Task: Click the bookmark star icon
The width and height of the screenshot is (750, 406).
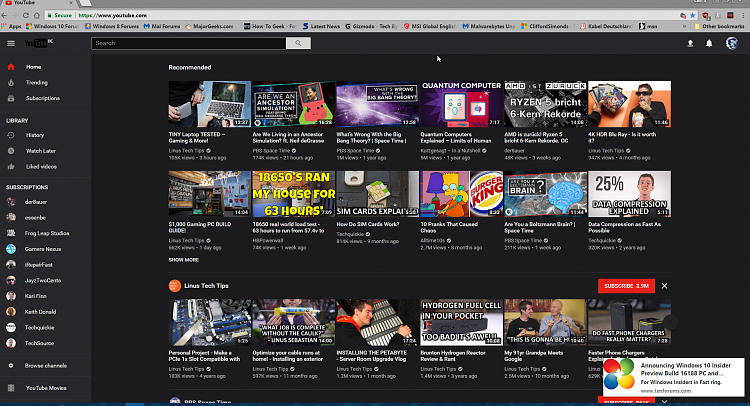Action: coord(693,15)
